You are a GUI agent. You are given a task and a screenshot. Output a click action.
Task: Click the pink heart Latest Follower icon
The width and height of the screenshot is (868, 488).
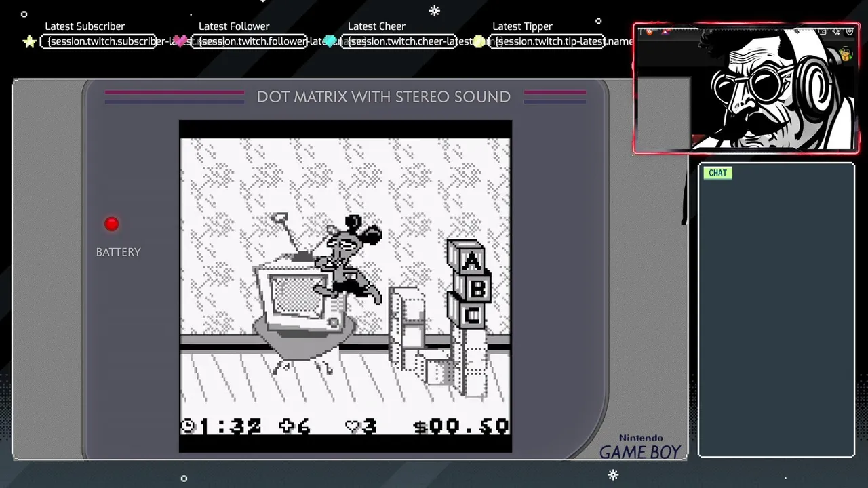click(180, 42)
